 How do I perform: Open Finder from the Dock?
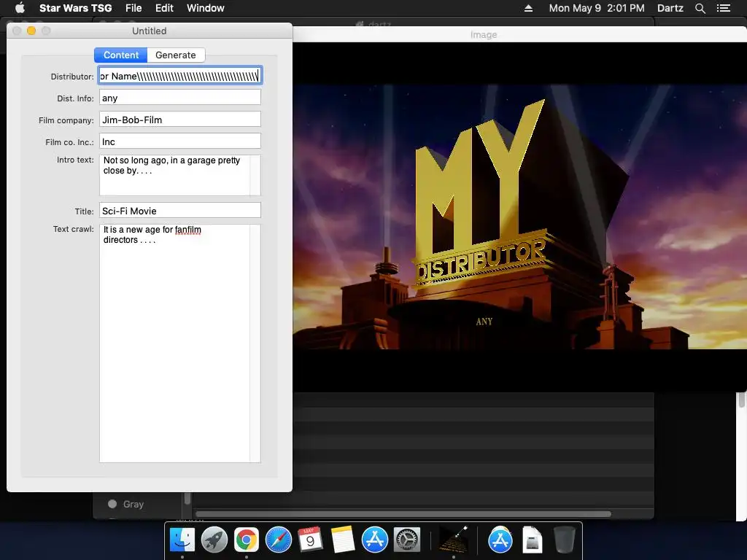pos(182,540)
